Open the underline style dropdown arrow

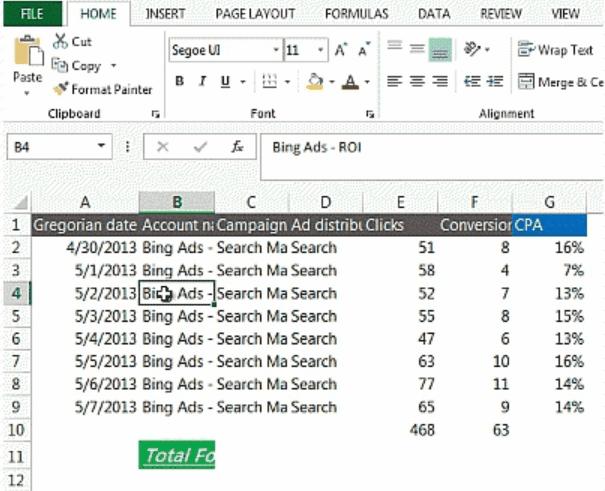[243, 82]
